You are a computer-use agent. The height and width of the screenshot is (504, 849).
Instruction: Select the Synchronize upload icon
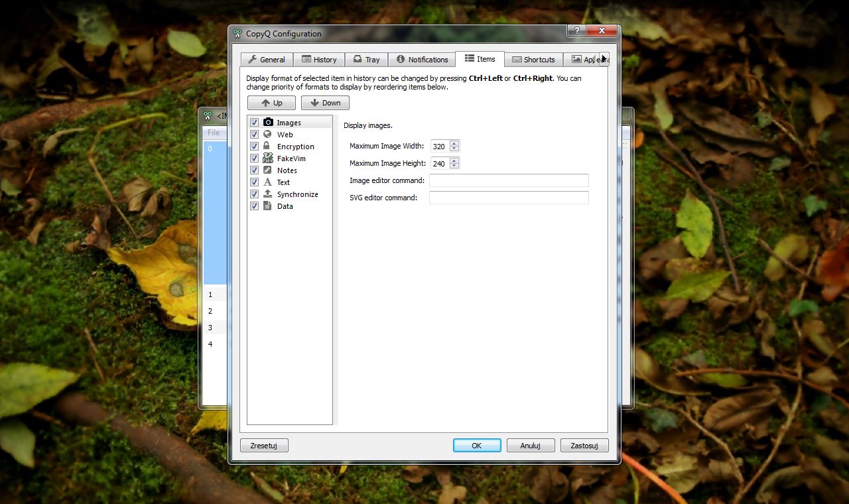pyautogui.click(x=268, y=194)
